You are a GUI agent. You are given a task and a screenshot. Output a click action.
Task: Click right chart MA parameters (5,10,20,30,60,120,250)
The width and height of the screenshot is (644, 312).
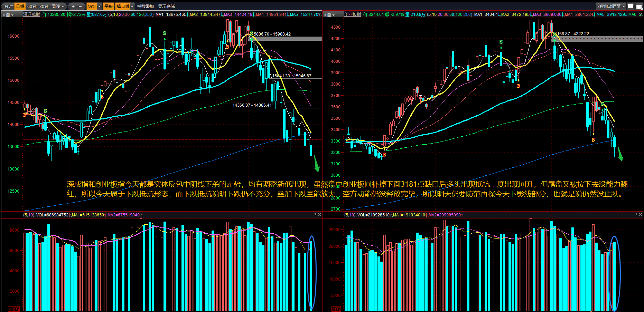point(449,14)
